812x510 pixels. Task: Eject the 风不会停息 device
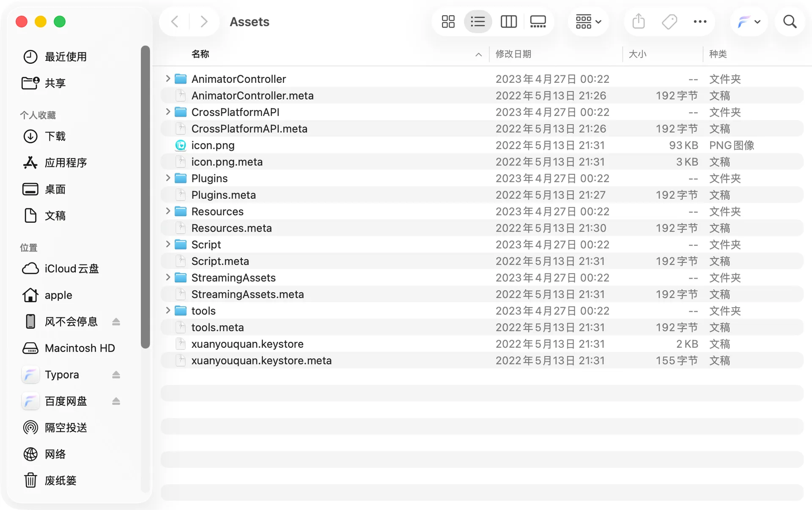click(116, 322)
